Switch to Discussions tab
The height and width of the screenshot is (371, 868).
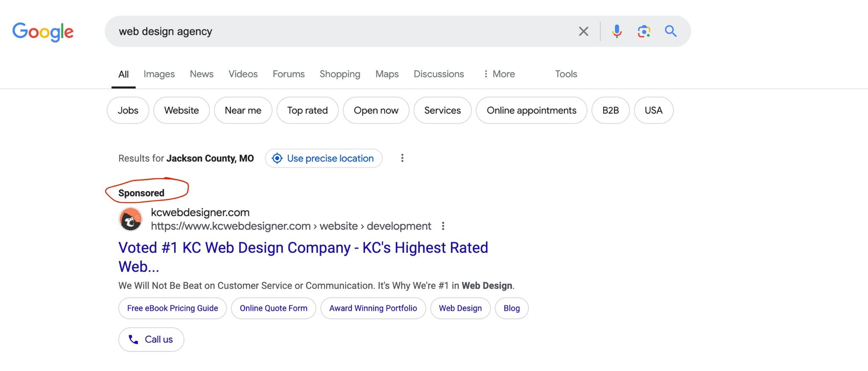tap(439, 74)
